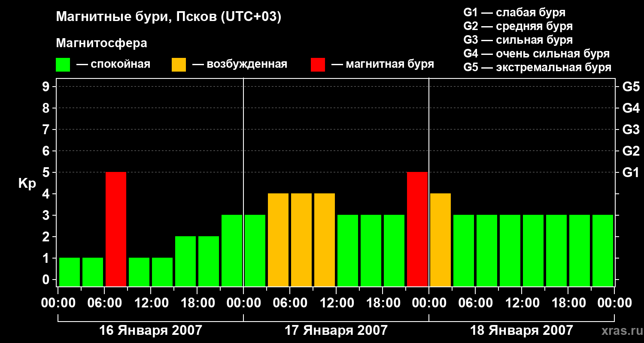
Task: Click the orange bar above 06:00 on 17 Января
Action: [301, 240]
